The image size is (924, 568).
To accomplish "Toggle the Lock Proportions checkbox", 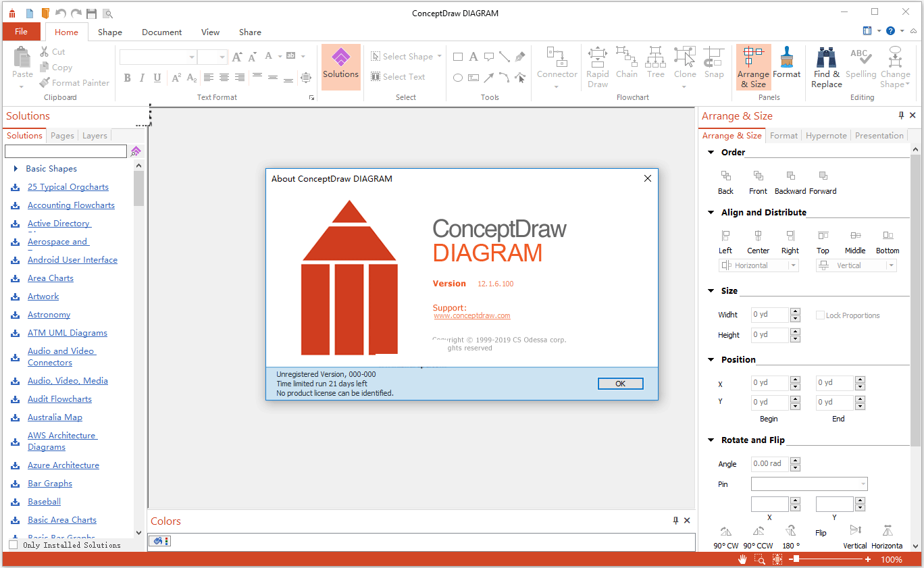I will (820, 315).
